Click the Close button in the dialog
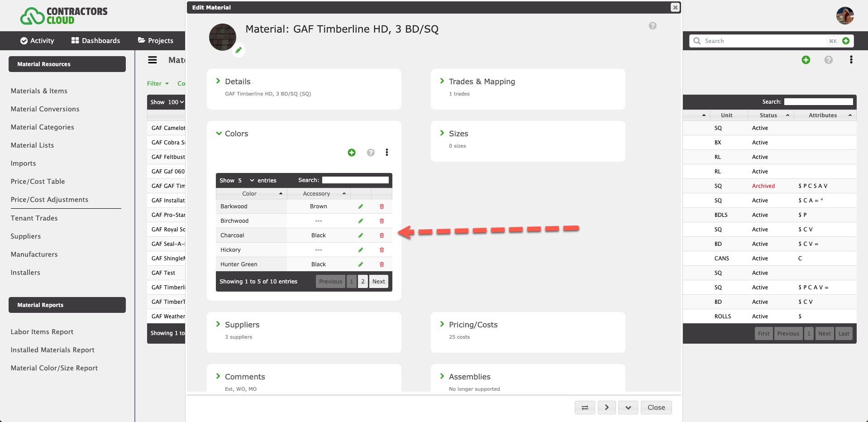Screen dimensions: 868x422 click(x=656, y=408)
